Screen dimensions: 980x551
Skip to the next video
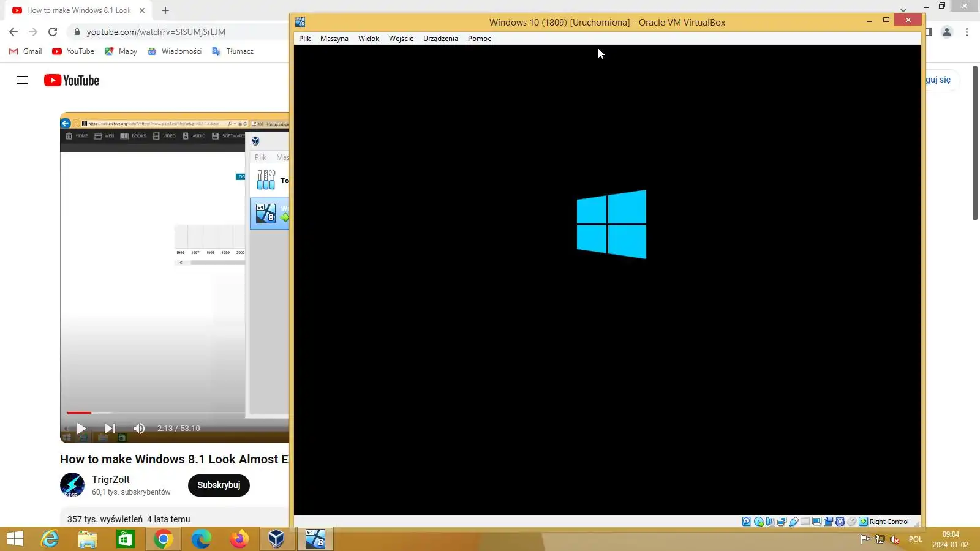[x=110, y=429]
